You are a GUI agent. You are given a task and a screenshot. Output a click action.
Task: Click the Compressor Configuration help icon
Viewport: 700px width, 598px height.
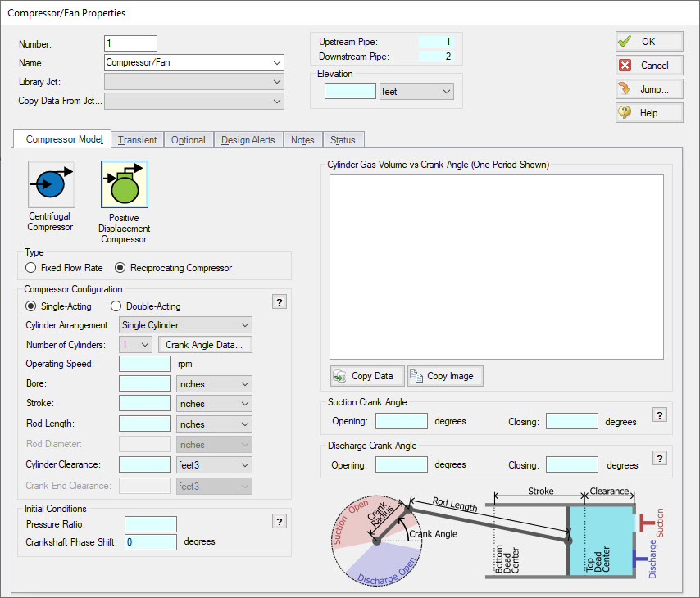(279, 302)
